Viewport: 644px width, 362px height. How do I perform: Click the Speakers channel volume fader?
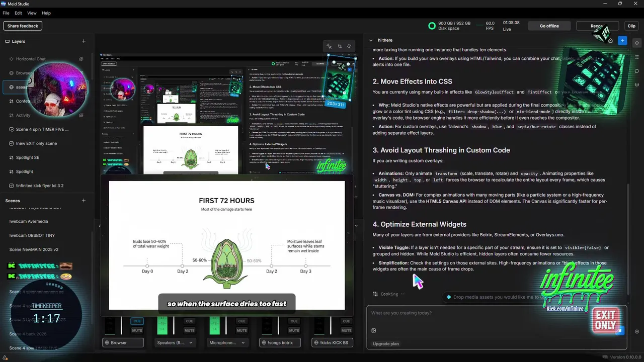(x=174, y=326)
